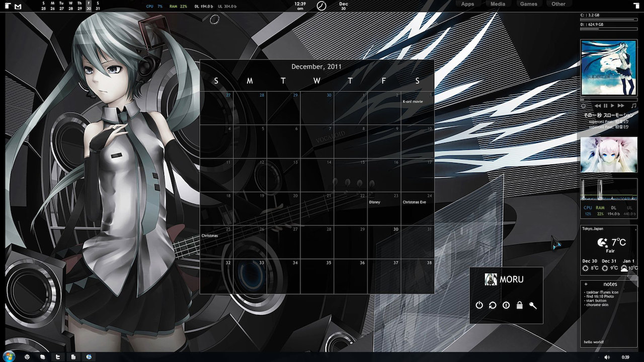
Task: Click the 12:39 am time display
Action: (x=300, y=6)
